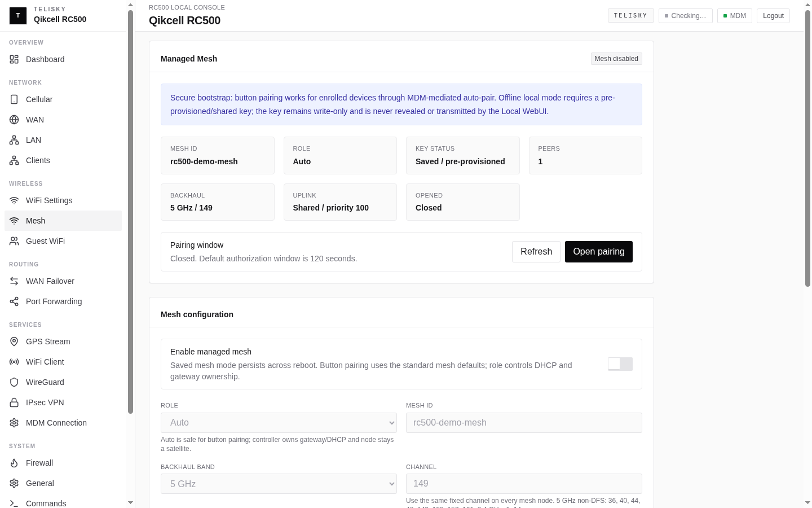Click the Clients network icon
This screenshot has height=508, width=812.
(14, 160)
